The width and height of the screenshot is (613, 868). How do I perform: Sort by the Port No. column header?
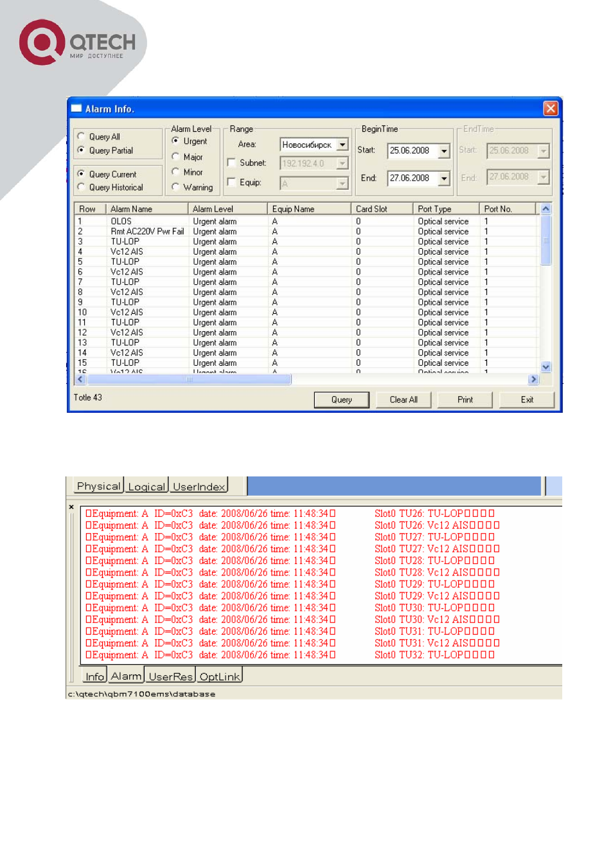tap(508, 209)
